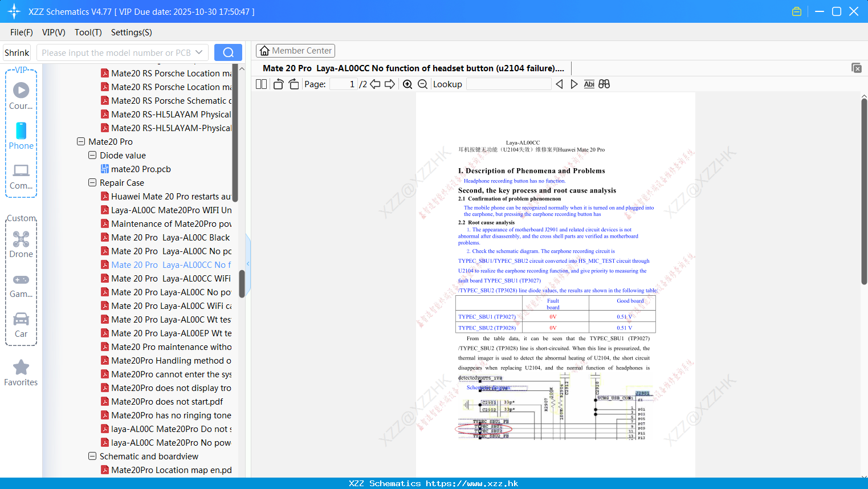Open Mate20 Pro maintenance without file

pos(166,347)
